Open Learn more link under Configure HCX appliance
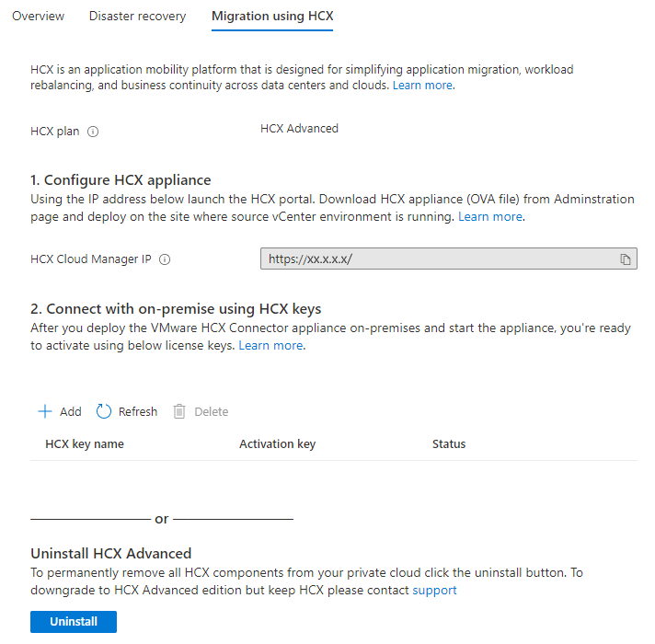655x644 pixels. 489,217
